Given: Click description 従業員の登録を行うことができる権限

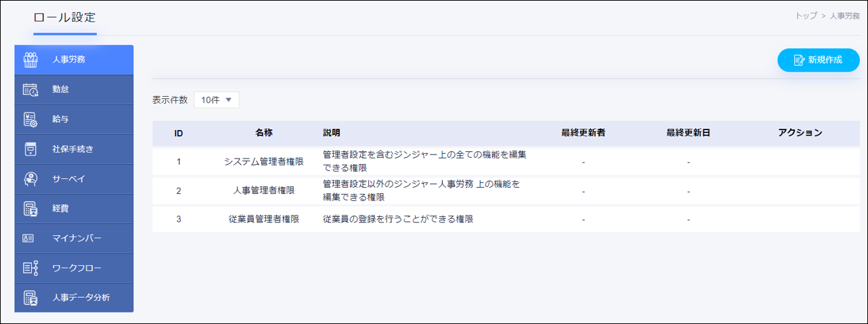Looking at the screenshot, I should [x=398, y=220].
